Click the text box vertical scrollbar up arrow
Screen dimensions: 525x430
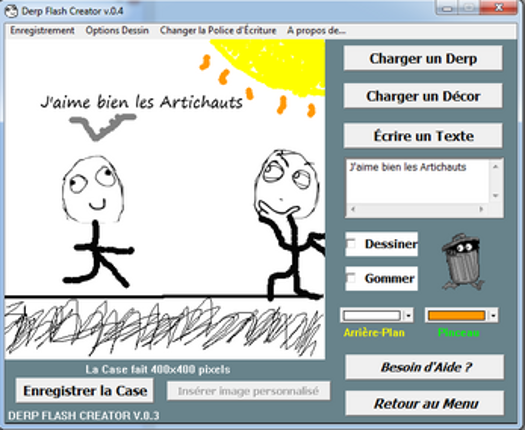pyautogui.click(x=496, y=166)
